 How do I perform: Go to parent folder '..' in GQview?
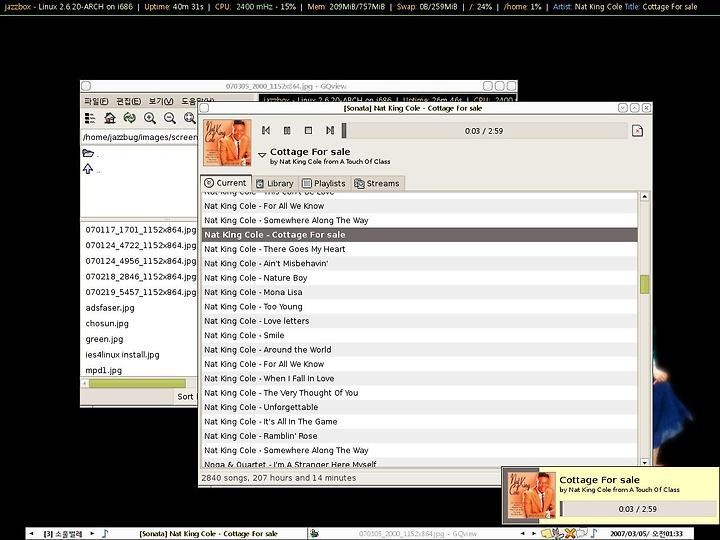[90, 169]
